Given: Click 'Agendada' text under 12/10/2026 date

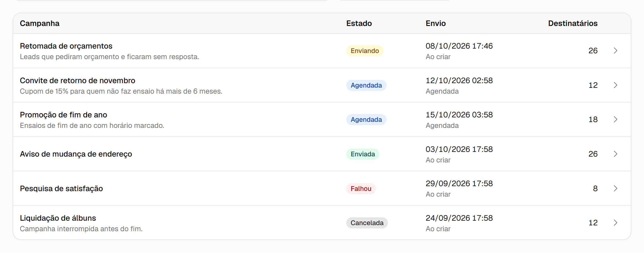Looking at the screenshot, I should [442, 91].
